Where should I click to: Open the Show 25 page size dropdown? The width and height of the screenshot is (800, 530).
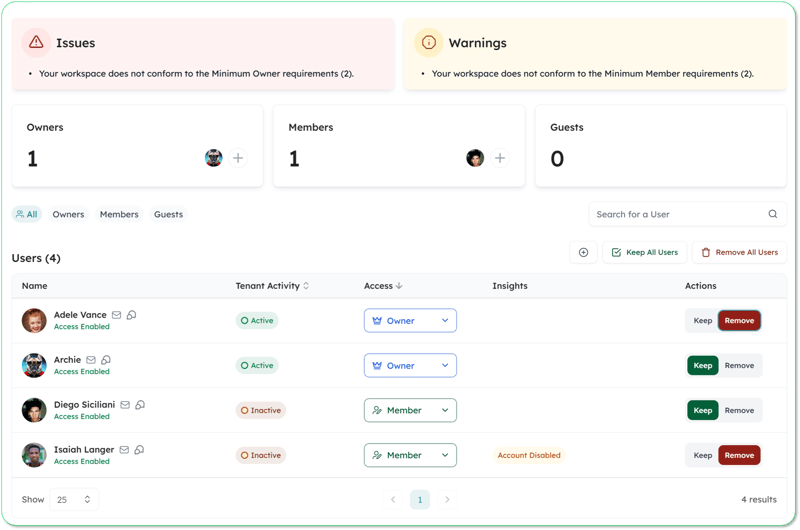coord(74,499)
